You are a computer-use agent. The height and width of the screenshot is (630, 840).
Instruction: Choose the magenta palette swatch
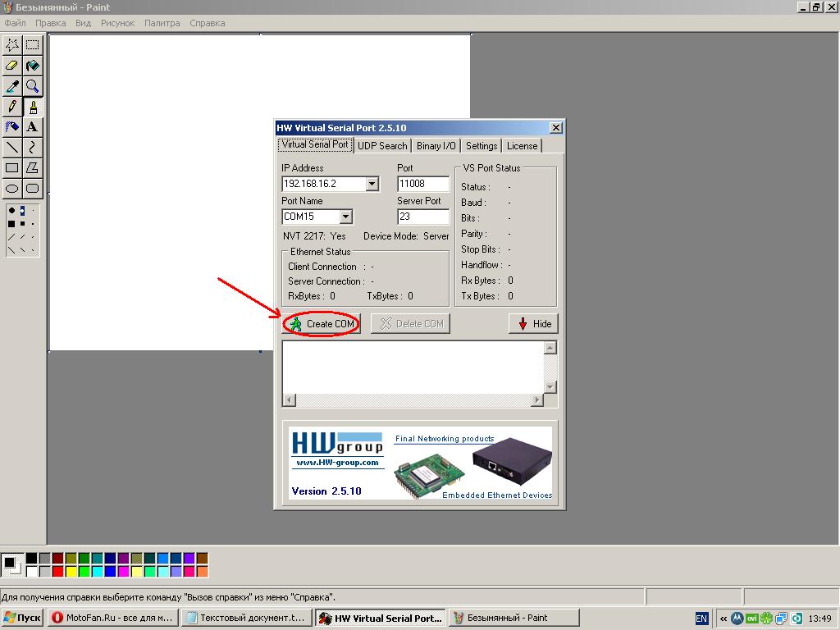pyautogui.click(x=123, y=572)
